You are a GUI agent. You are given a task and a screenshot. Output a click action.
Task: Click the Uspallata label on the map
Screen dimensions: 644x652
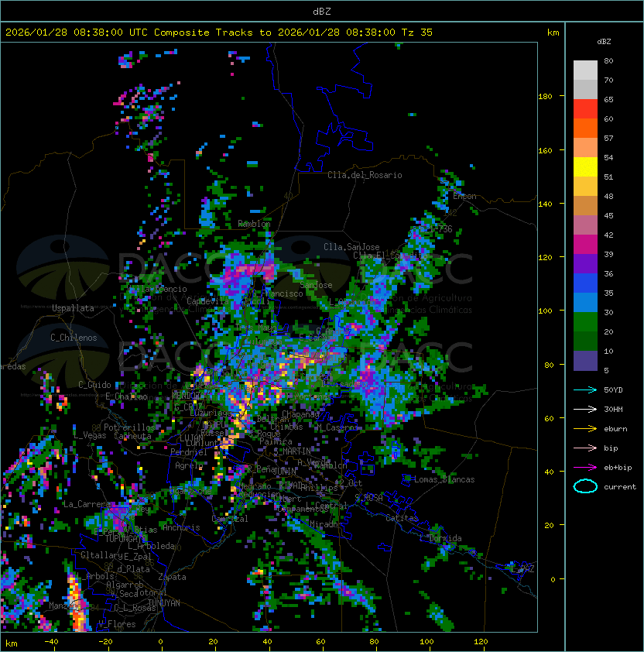coord(73,308)
